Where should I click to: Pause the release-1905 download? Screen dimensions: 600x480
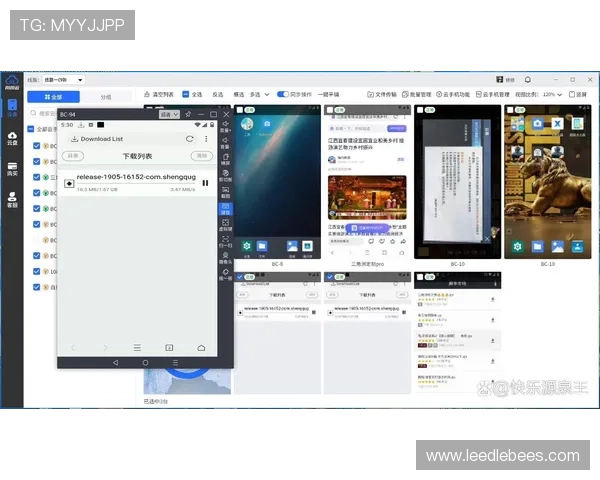pyautogui.click(x=205, y=182)
